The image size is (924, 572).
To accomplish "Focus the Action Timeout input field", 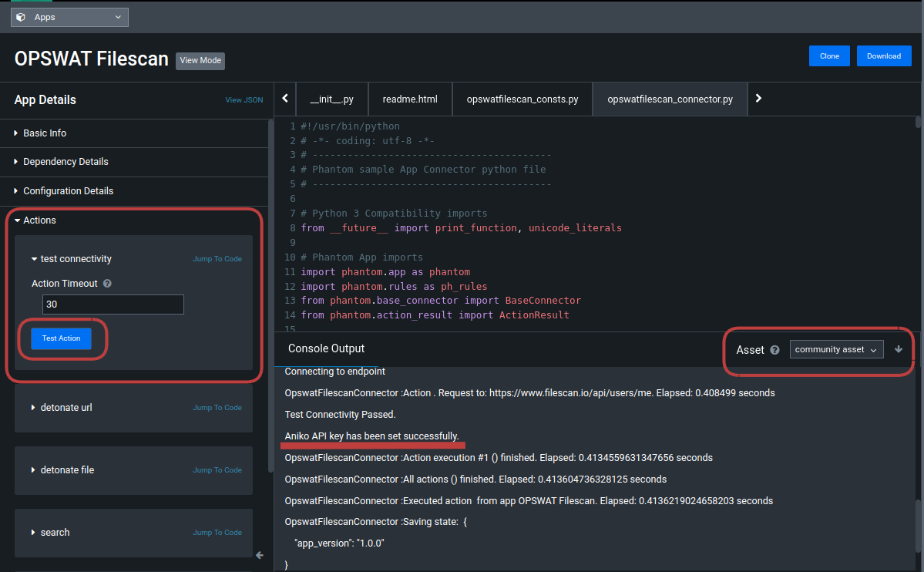I will tap(113, 305).
